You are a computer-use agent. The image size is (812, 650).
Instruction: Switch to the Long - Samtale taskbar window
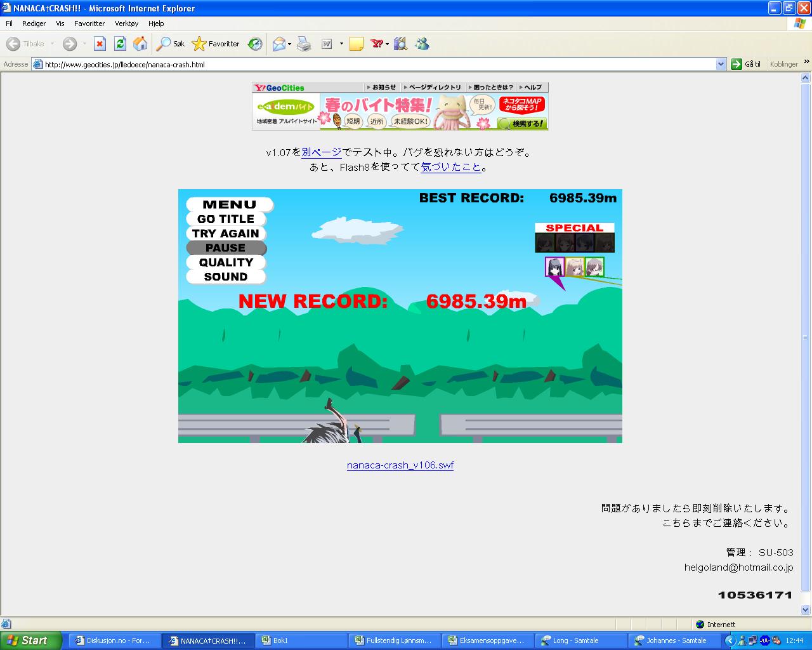(580, 640)
